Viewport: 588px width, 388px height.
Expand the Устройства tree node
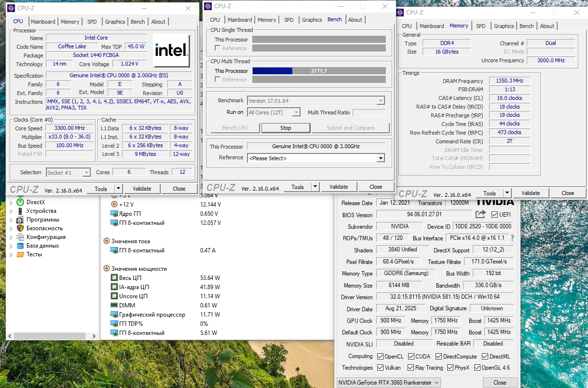point(11,211)
